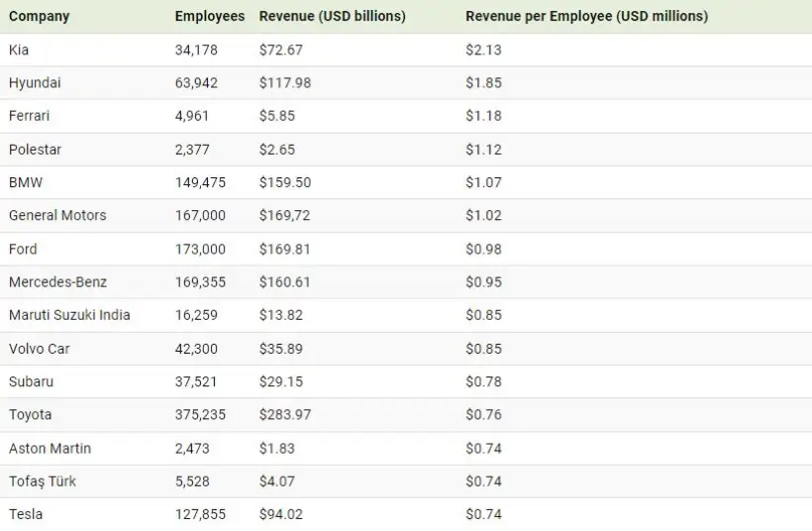Select the Tofaş Türk employee count 5,528
812x531 pixels.
(192, 480)
